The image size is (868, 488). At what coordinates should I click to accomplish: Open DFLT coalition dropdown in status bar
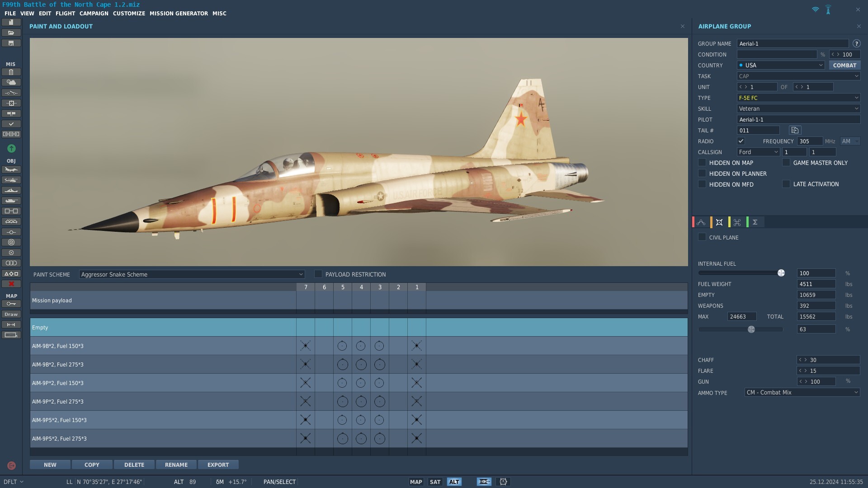click(x=13, y=482)
